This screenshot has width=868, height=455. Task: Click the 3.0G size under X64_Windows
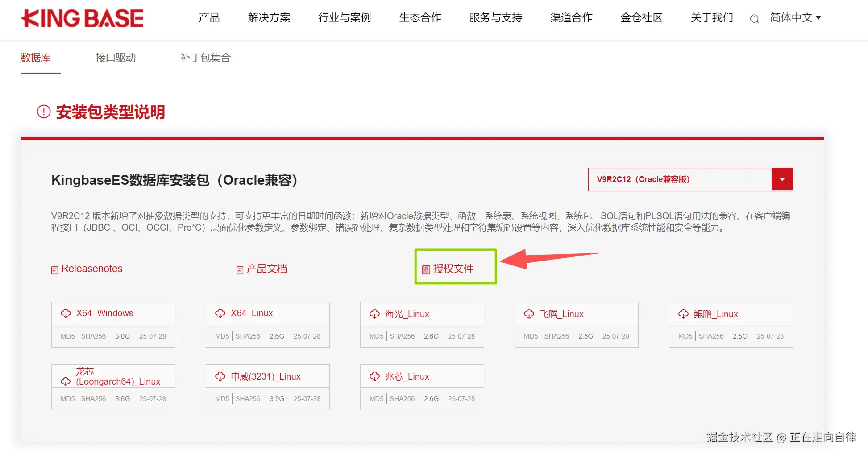point(122,336)
